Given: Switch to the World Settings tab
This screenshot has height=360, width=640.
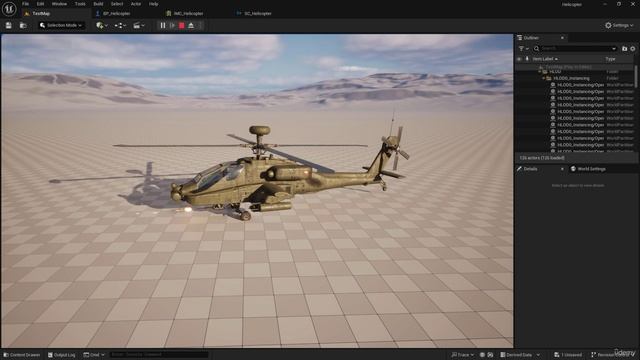Looking at the screenshot, I should 588,169.
